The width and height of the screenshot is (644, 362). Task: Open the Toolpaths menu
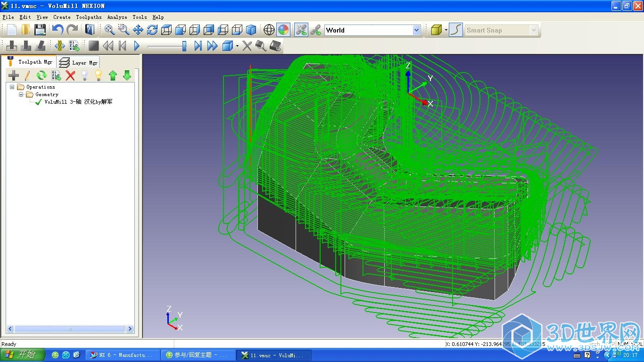click(x=89, y=17)
